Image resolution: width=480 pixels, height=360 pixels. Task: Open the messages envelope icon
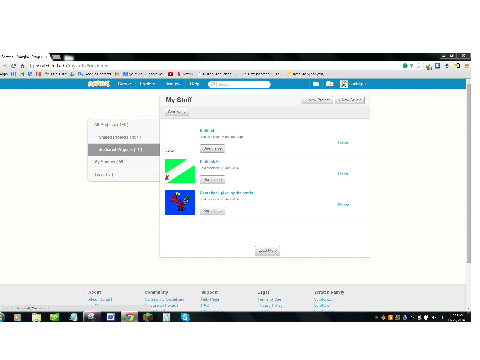pyautogui.click(x=316, y=84)
